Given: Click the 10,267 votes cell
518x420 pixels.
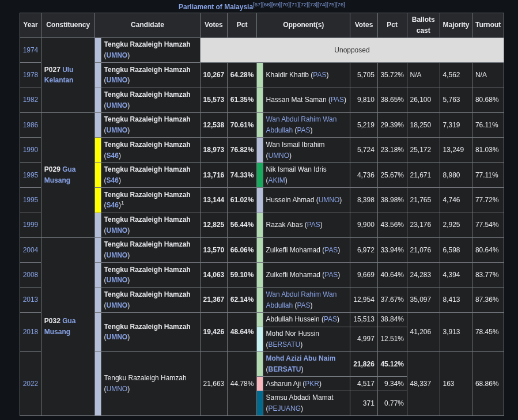Looking at the screenshot, I should (x=213, y=75).
